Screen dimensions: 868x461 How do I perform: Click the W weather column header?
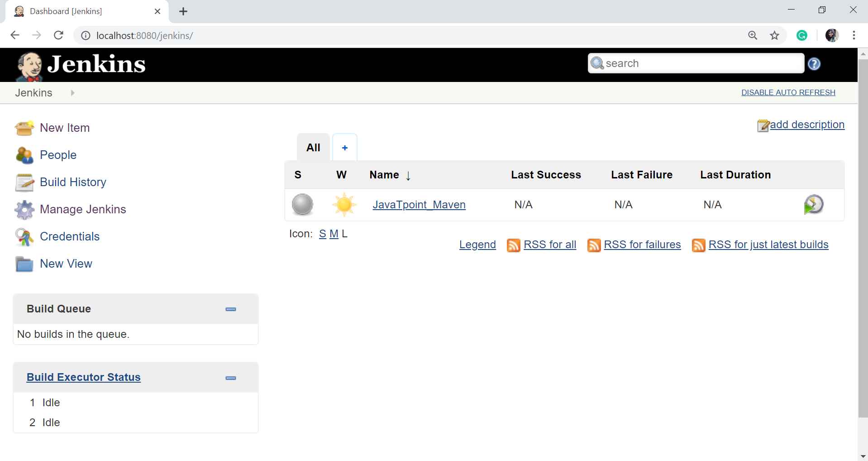(342, 175)
